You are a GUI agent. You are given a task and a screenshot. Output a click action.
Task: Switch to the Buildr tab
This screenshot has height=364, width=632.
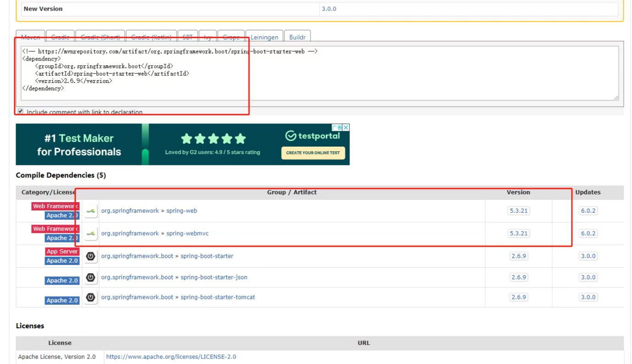pyautogui.click(x=297, y=37)
